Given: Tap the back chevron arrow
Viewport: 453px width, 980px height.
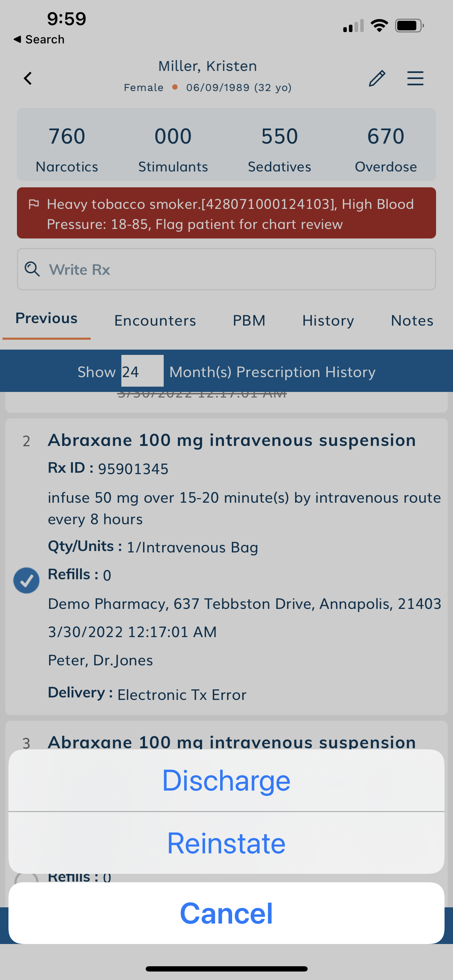Looking at the screenshot, I should click(x=28, y=78).
